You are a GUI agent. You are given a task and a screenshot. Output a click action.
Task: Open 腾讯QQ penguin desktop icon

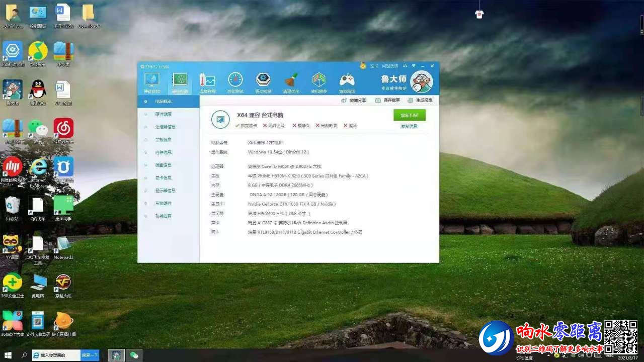[x=38, y=93]
